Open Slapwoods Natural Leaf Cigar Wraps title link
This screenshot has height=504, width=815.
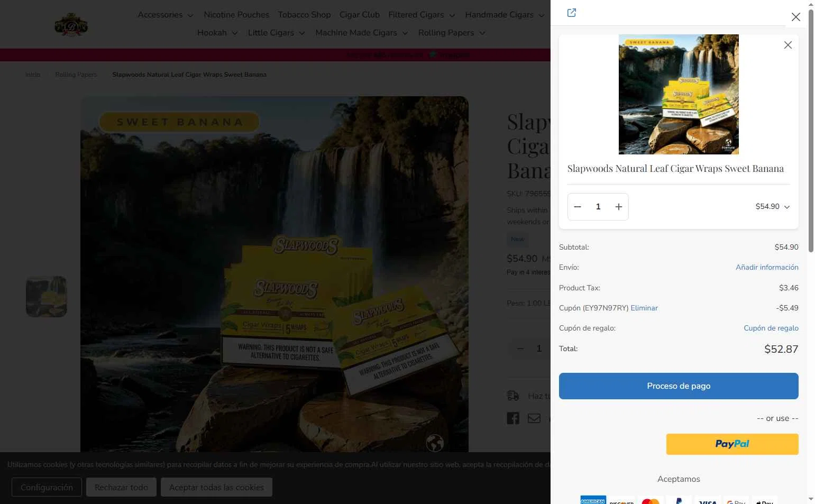[675, 169]
